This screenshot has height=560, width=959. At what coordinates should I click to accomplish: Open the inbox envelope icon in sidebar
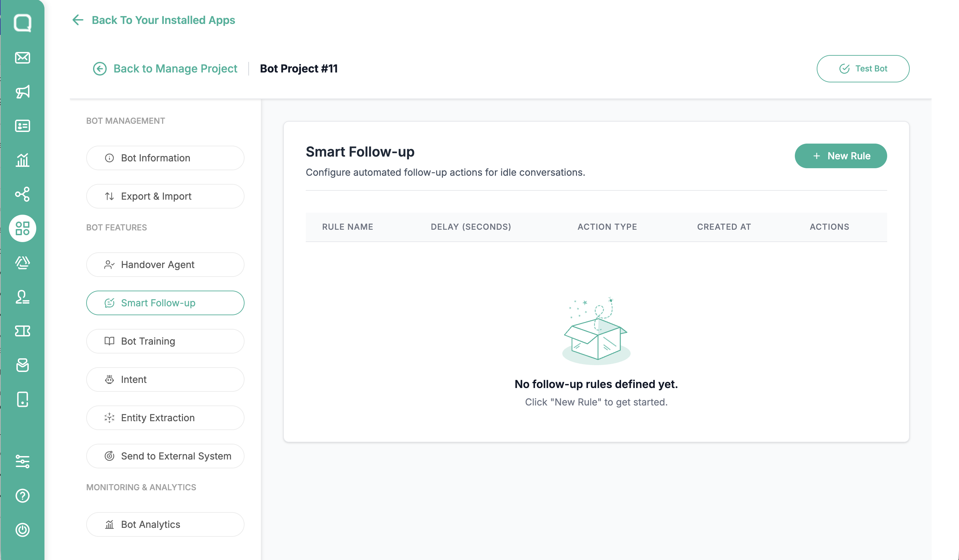23,58
